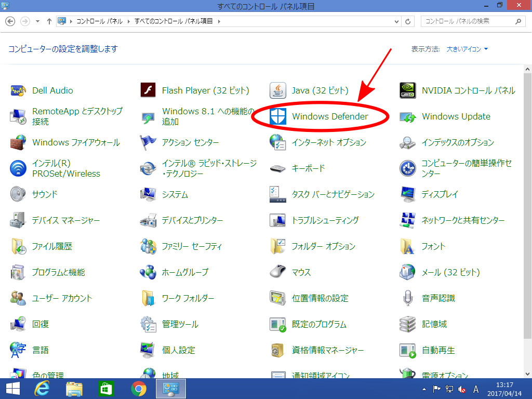Click the vertical scrollbar up arrow

pos(527,69)
